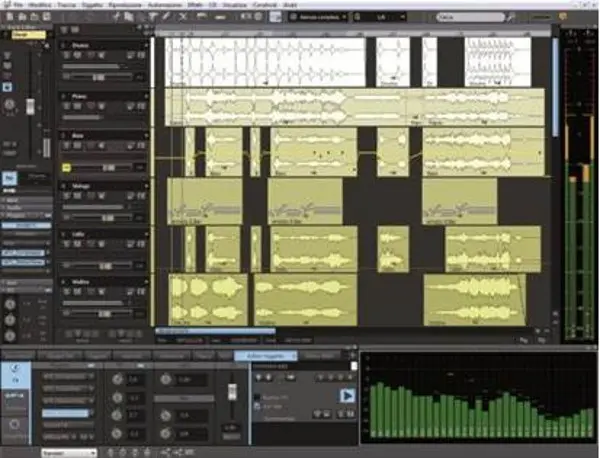Expand the Drums track with its left arrow

(63, 45)
